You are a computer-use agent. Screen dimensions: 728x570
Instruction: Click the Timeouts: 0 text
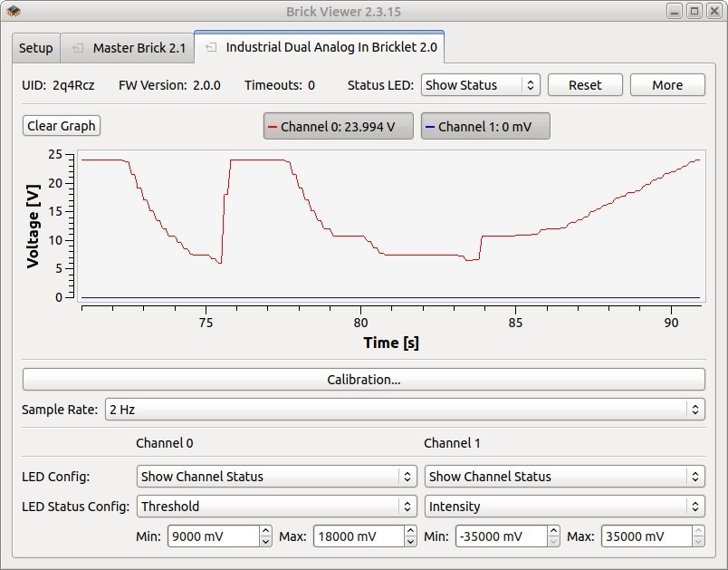[280, 85]
